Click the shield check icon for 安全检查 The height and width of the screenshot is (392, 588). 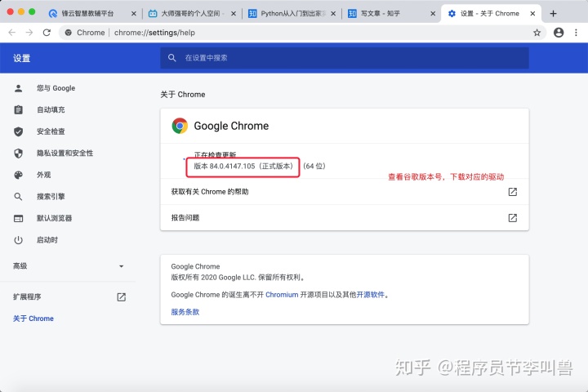tap(18, 131)
